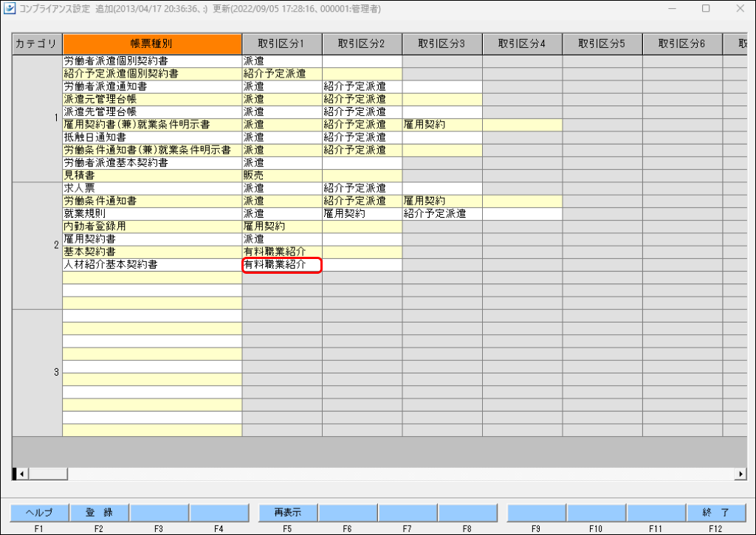Click the horizontal scrollbar left arrow

pyautogui.click(x=22, y=474)
